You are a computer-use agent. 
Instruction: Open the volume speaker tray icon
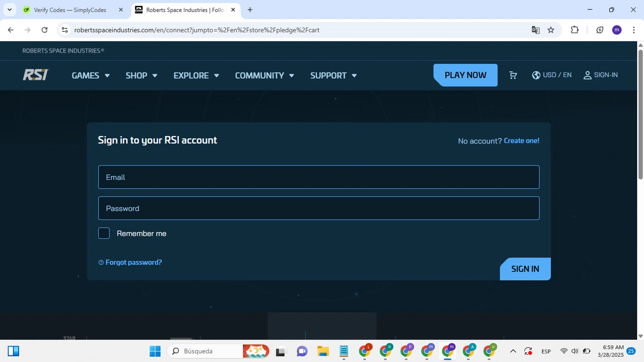[575, 351]
